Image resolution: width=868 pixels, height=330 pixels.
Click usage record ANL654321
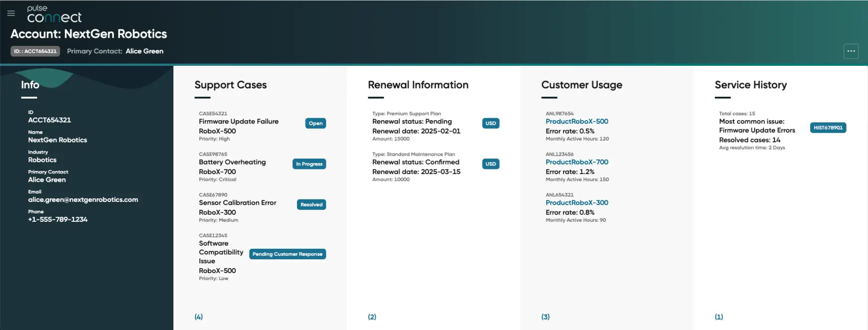(560, 195)
